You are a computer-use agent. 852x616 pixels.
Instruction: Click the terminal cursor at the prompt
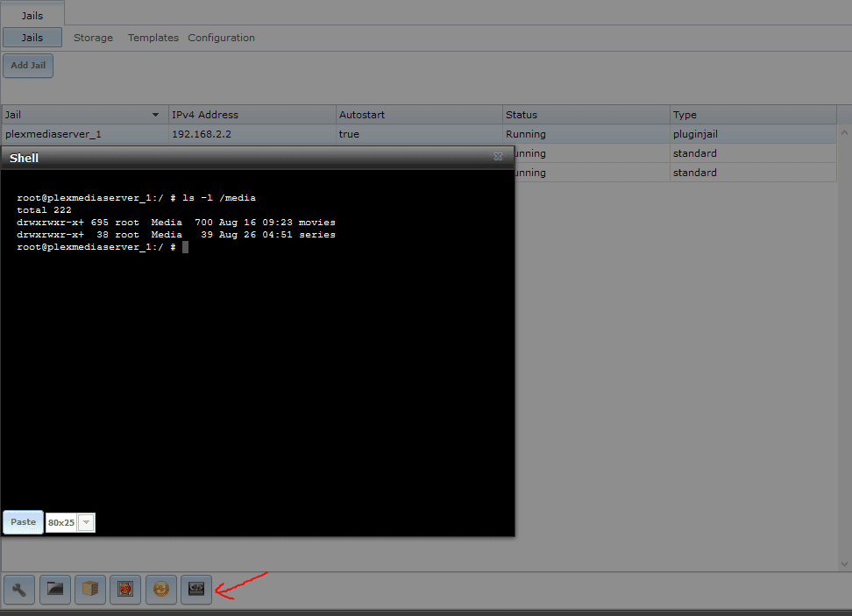[185, 247]
